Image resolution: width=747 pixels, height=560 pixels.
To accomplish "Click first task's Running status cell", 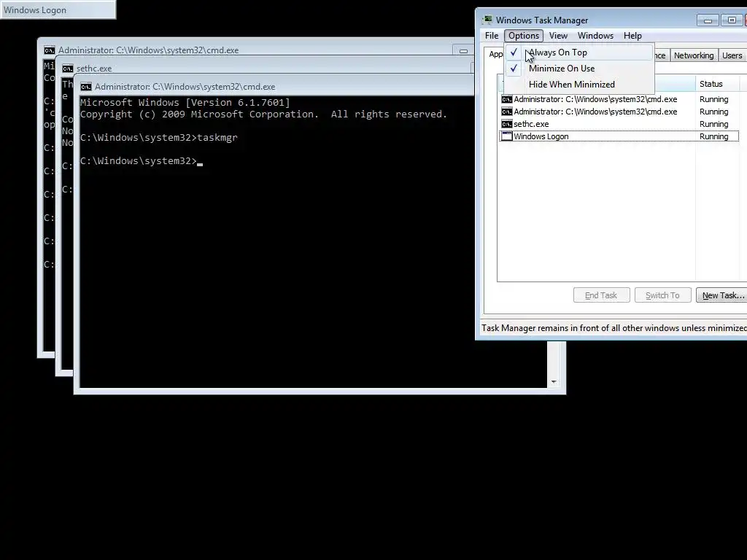I will click(713, 99).
